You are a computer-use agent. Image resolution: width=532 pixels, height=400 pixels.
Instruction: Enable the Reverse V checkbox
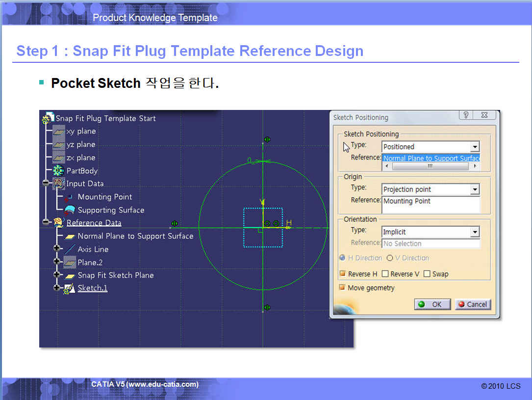[x=385, y=274]
